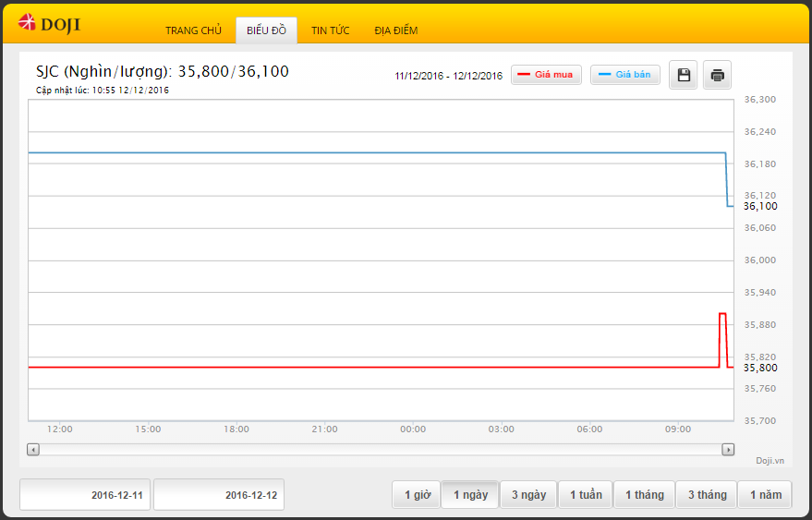Click the left scroll arrow below the chart
This screenshot has width=812, height=520.
pyautogui.click(x=33, y=450)
